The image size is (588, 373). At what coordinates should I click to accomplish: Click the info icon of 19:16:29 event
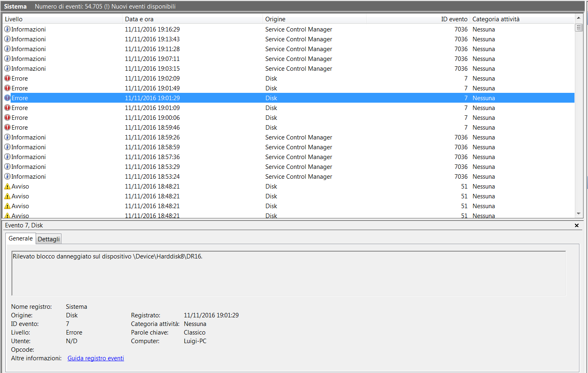click(7, 29)
